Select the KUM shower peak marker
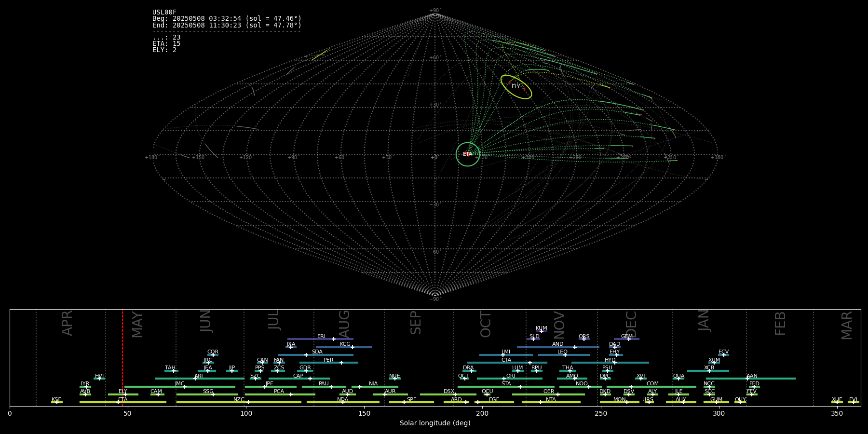The height and width of the screenshot is (434, 868). 541,331
